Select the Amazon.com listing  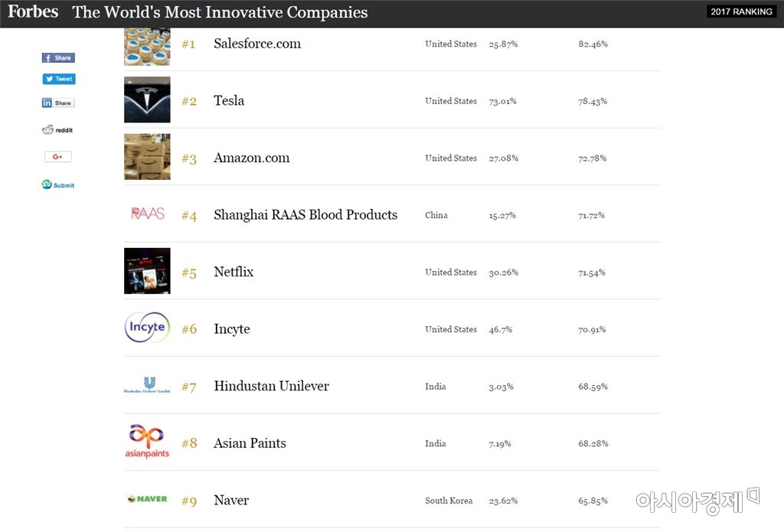251,158
